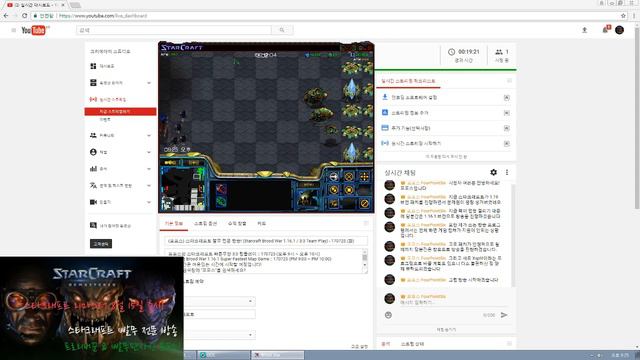Click the Live Streaming sidebar icon
This screenshot has height=360, width=640.
93,99
